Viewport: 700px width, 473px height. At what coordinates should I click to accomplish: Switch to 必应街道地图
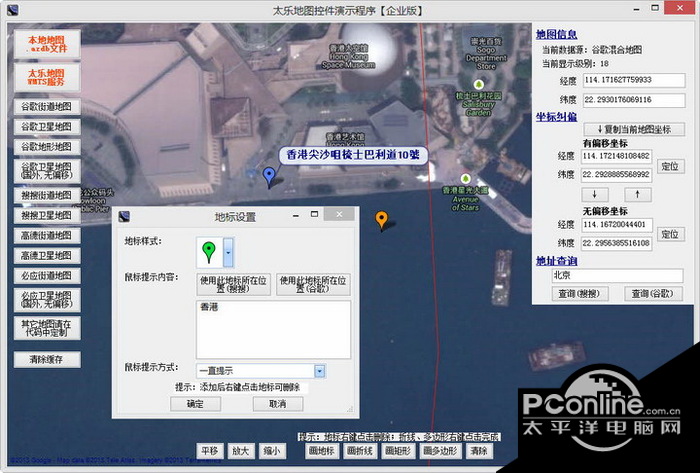[47, 276]
